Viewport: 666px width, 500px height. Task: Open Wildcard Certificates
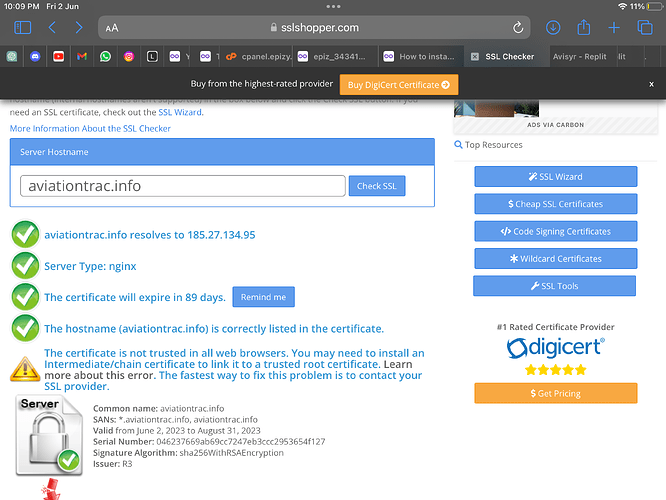point(556,259)
